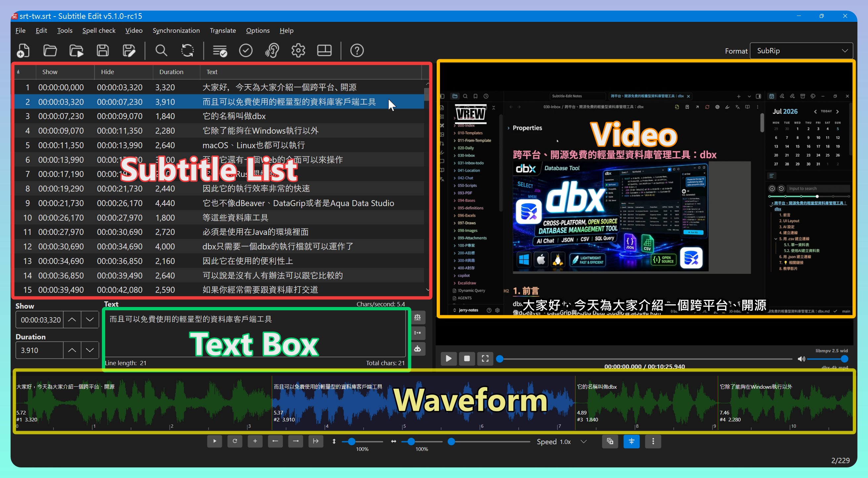Open Find with the magnifier icon
868x478 pixels.
pos(161,51)
